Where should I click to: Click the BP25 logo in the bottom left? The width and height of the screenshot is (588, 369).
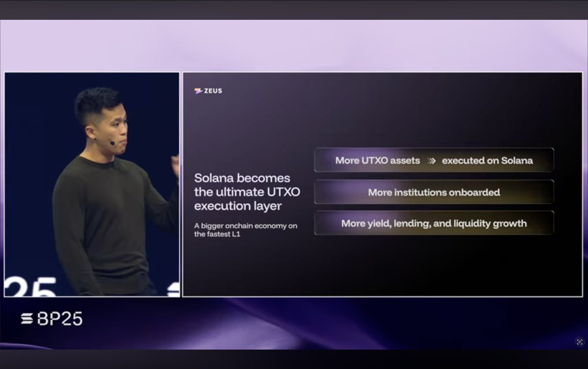click(51, 319)
